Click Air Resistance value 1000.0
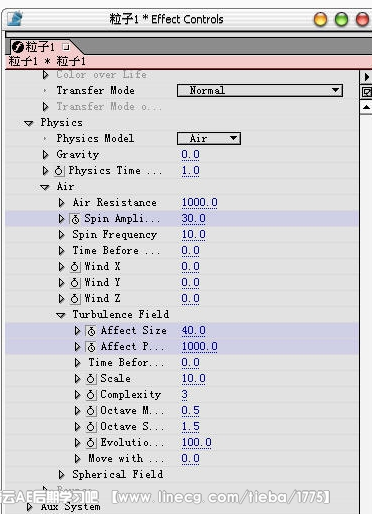This screenshot has height=514, width=372. pyautogui.click(x=199, y=203)
